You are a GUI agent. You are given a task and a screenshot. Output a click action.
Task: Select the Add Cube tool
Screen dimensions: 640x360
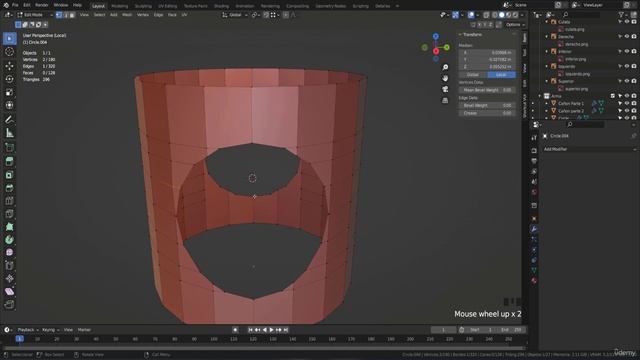(9, 147)
